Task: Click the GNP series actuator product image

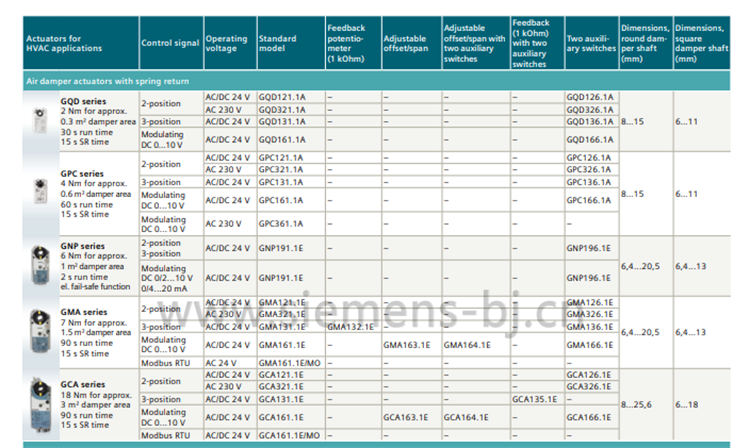Action: point(41,265)
